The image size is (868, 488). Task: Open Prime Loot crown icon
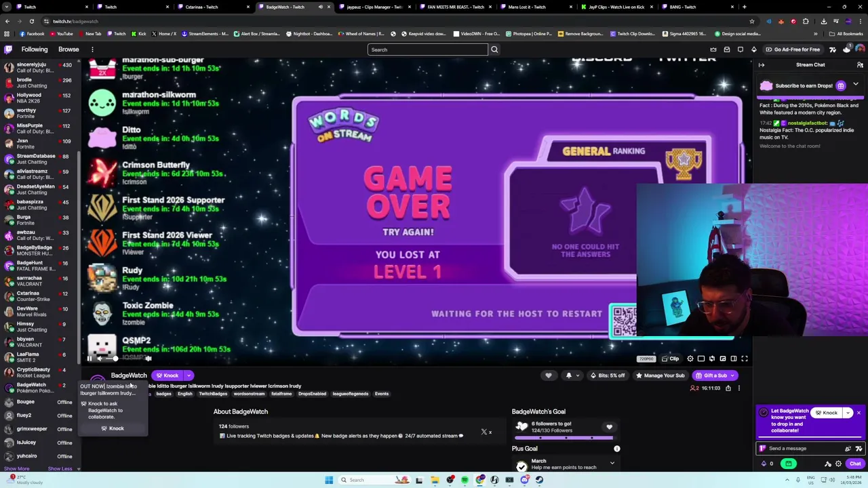pos(713,49)
